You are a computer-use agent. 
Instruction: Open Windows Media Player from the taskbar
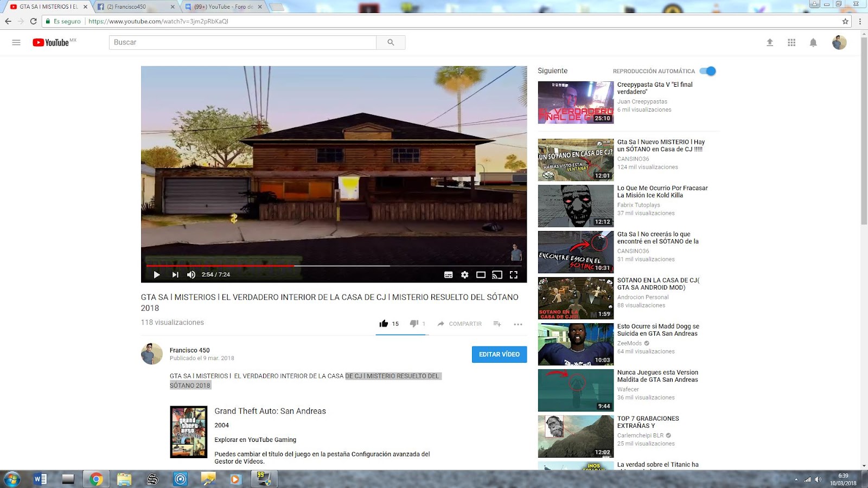tap(235, 479)
